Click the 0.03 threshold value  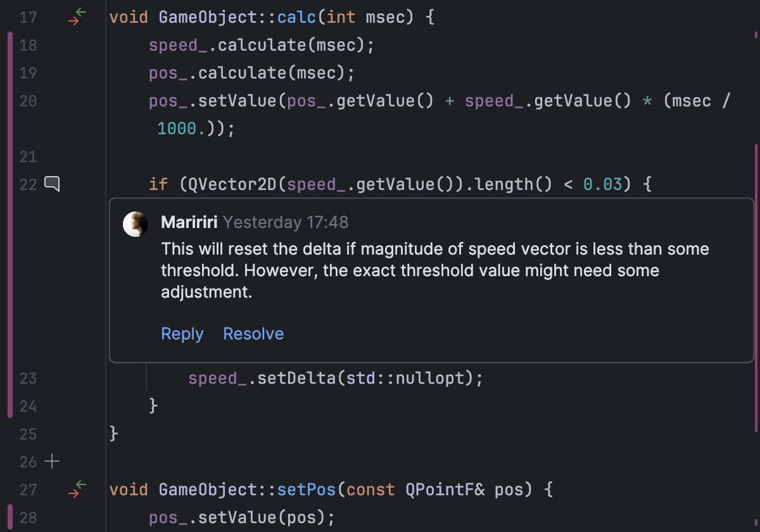click(x=602, y=184)
